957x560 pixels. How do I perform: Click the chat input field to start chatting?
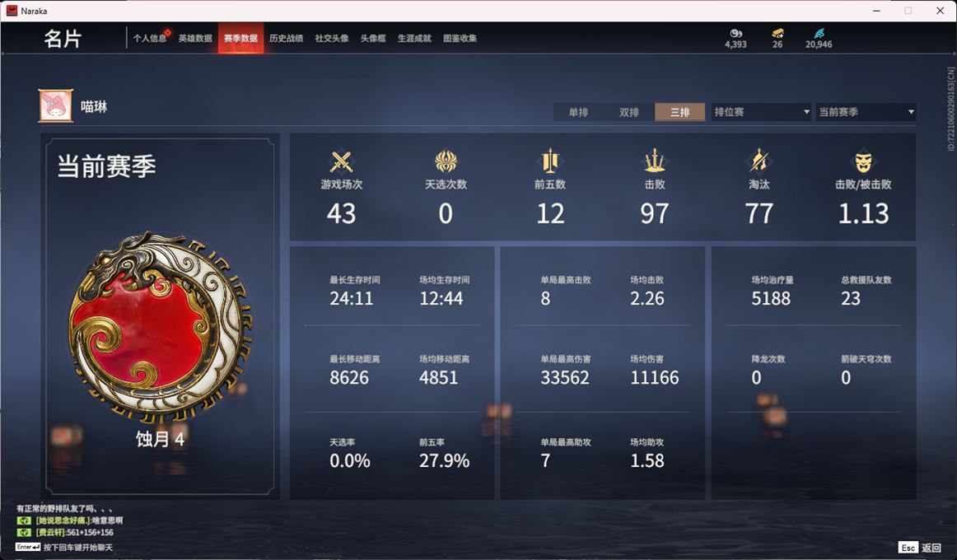64,547
